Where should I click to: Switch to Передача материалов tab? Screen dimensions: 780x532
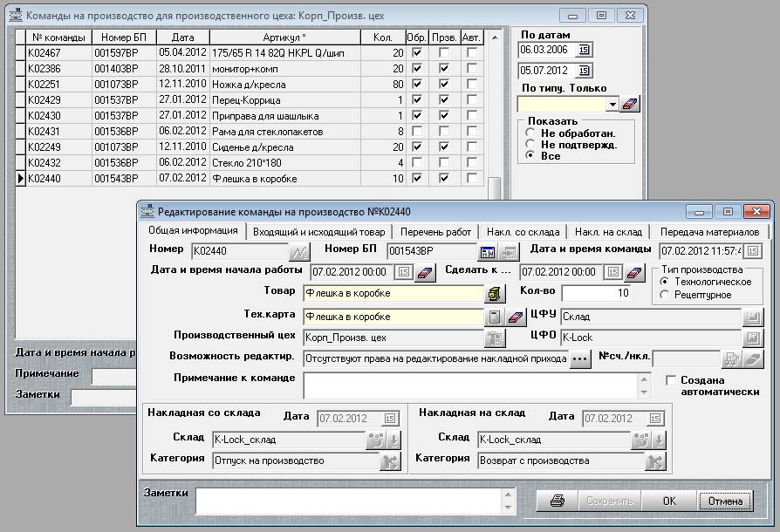point(709,232)
